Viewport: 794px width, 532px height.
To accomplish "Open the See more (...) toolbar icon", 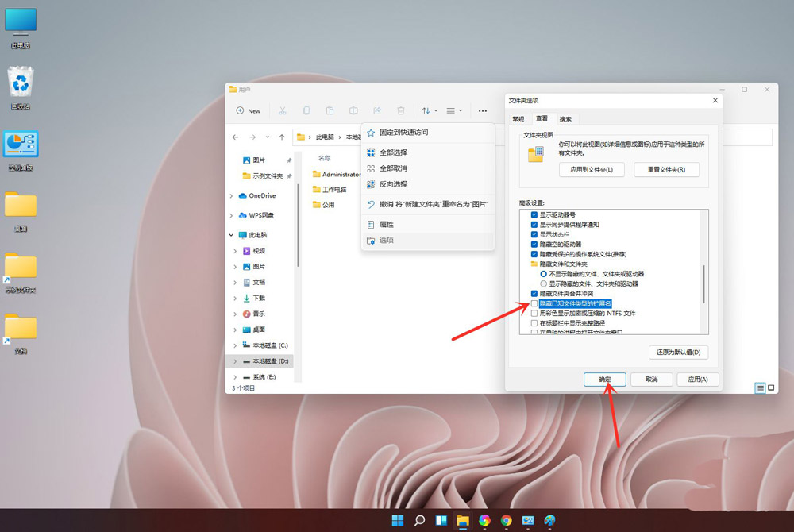I will (x=483, y=110).
